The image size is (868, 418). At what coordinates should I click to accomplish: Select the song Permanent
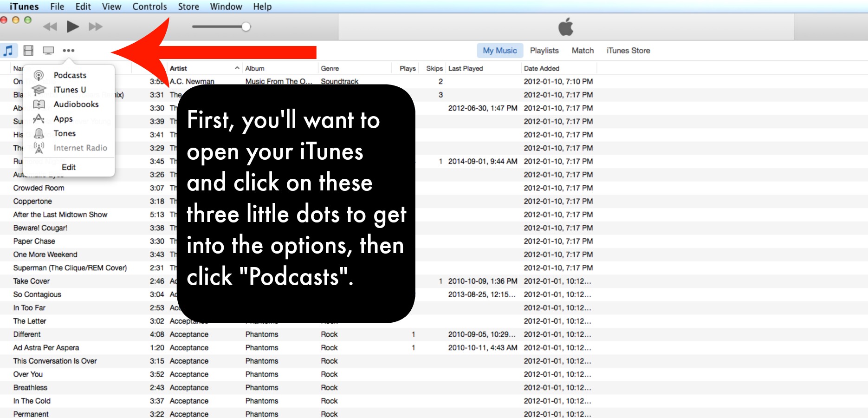click(31, 414)
